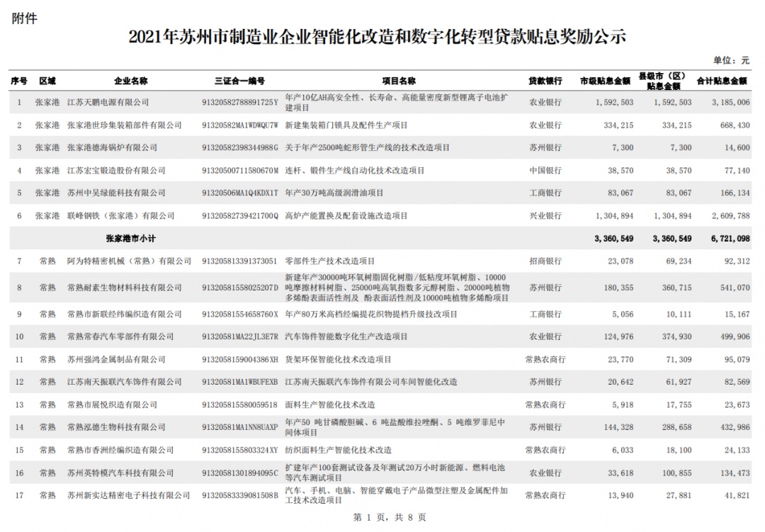
Task: Click the '兴业银行' bank cell
Action: [x=545, y=216]
